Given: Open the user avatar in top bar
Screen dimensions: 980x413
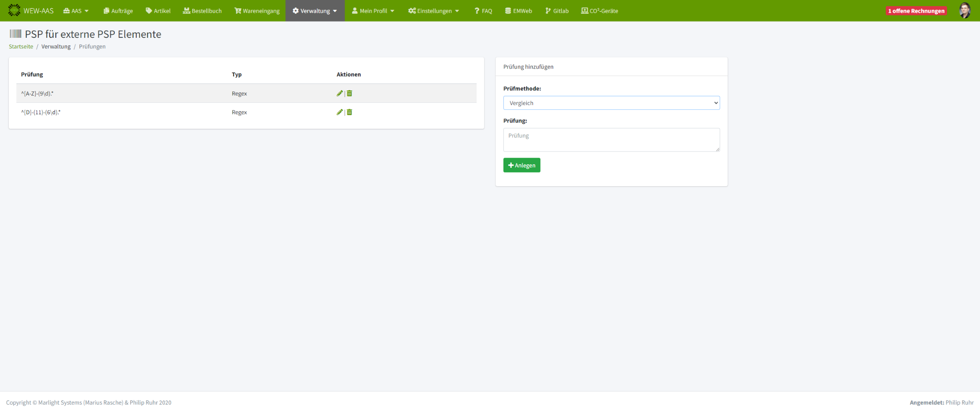Looking at the screenshot, I should (x=965, y=11).
